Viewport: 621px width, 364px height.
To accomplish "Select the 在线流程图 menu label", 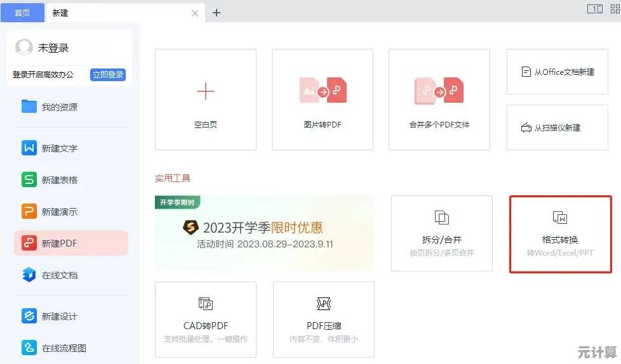I will (x=64, y=348).
